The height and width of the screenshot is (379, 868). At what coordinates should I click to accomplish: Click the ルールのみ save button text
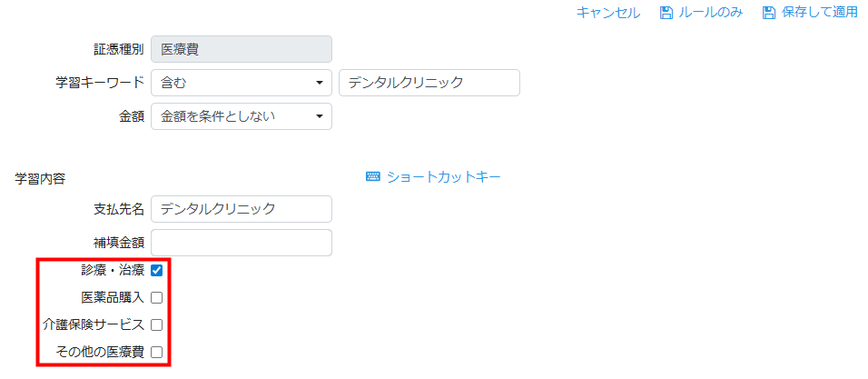click(x=711, y=13)
